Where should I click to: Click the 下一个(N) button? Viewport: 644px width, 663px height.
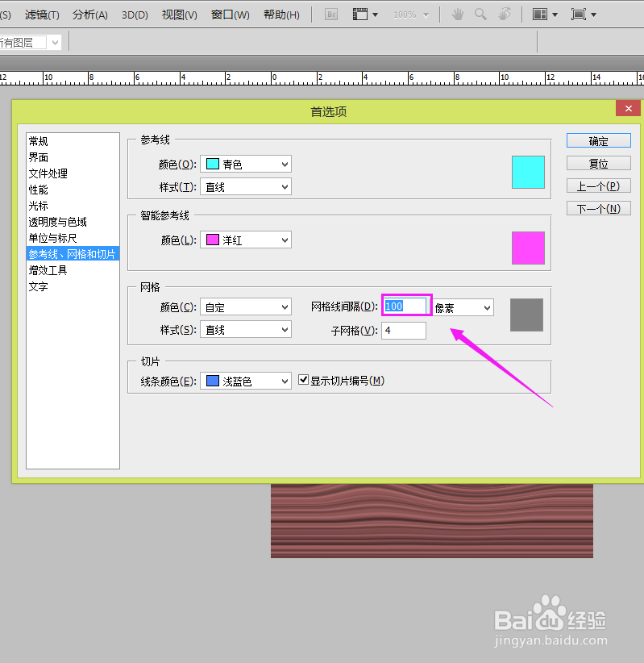tap(598, 208)
